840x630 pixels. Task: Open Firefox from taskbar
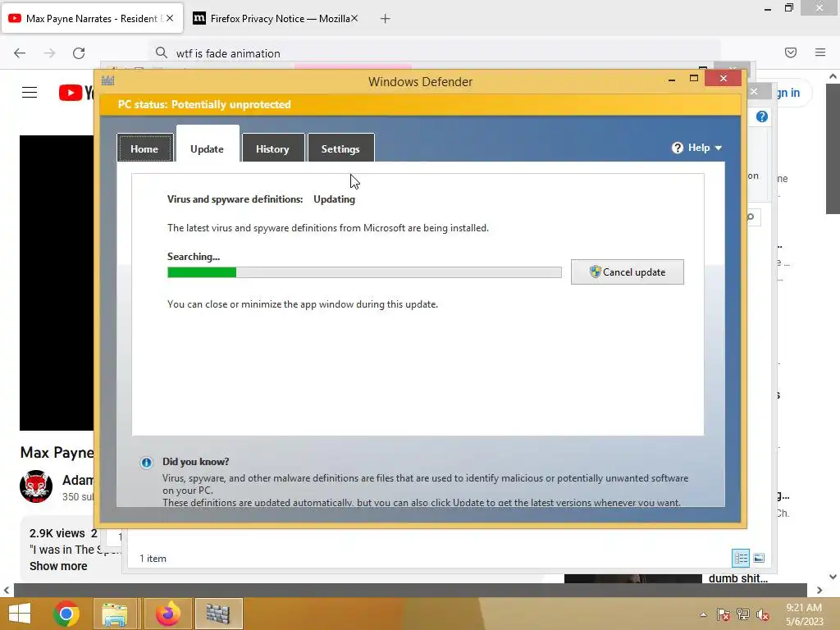pos(167,614)
